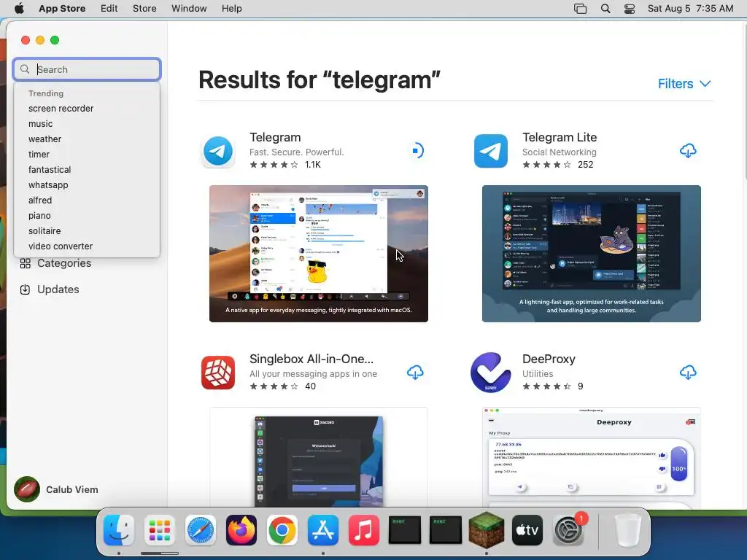Open Spotlight search in menu bar
This screenshot has height=560, width=747.
click(605, 9)
